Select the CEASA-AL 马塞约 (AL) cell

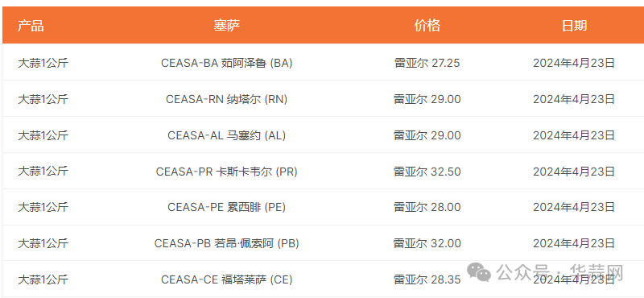click(x=226, y=135)
